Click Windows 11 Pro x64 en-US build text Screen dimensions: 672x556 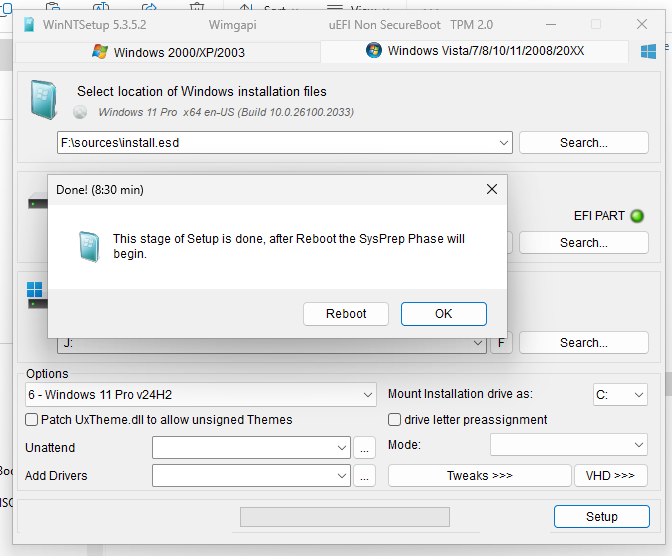[x=226, y=112]
